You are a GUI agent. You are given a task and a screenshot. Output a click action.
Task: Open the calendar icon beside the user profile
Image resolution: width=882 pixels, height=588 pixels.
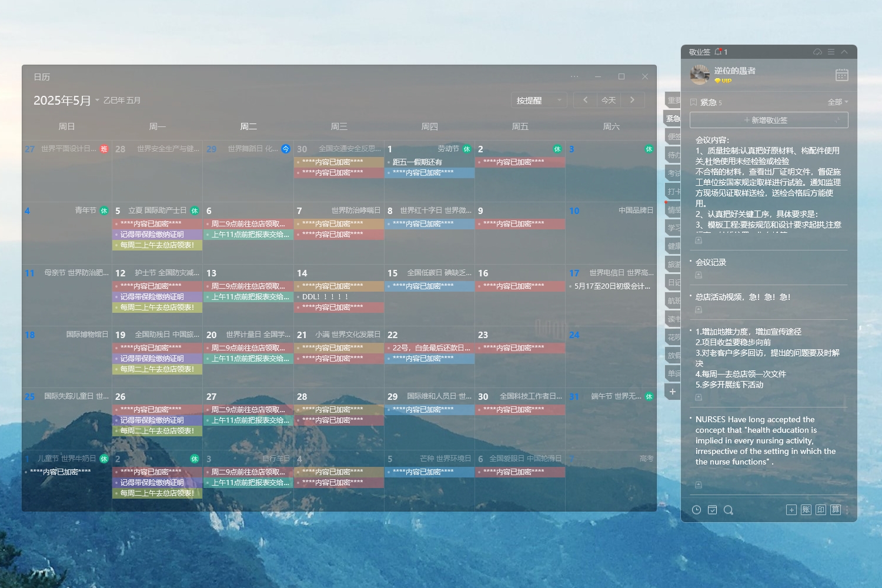point(841,75)
